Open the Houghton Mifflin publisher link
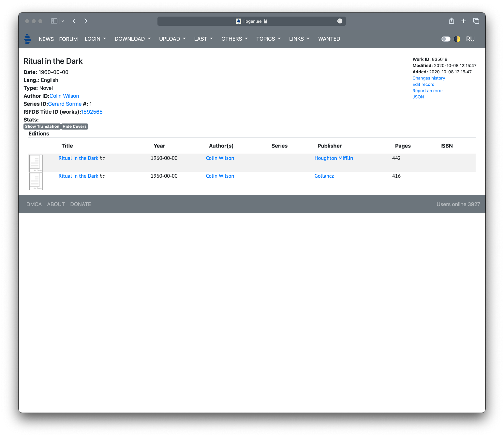This screenshot has height=437, width=504. [334, 158]
